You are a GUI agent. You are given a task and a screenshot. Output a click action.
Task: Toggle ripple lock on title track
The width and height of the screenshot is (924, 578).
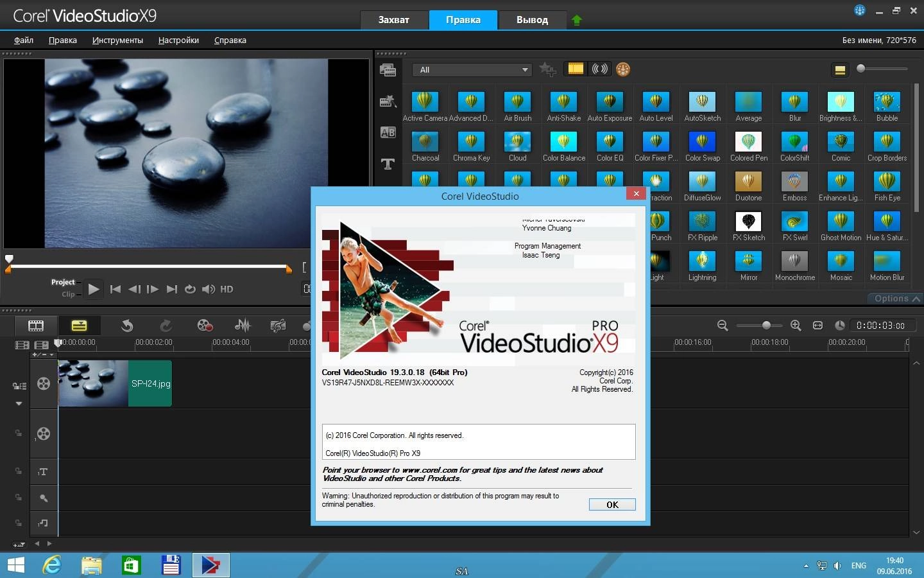(x=19, y=472)
